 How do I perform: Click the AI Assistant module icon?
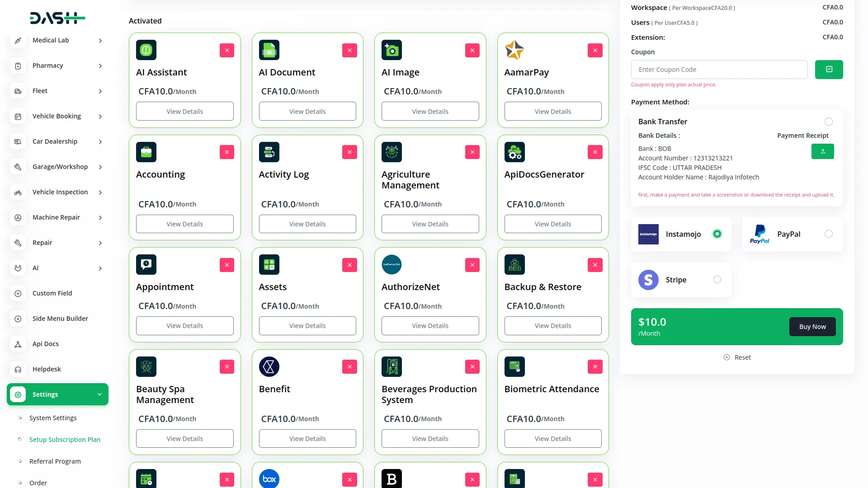(146, 50)
